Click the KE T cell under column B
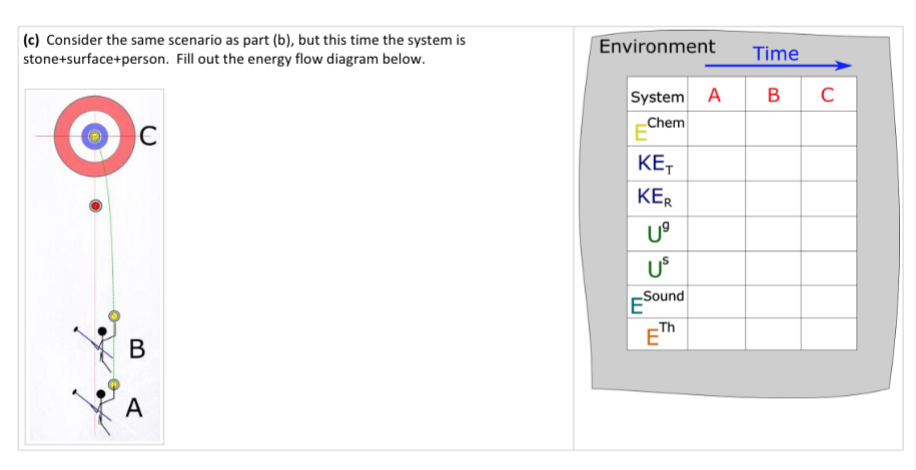This screenshot has width=916, height=470. click(773, 163)
